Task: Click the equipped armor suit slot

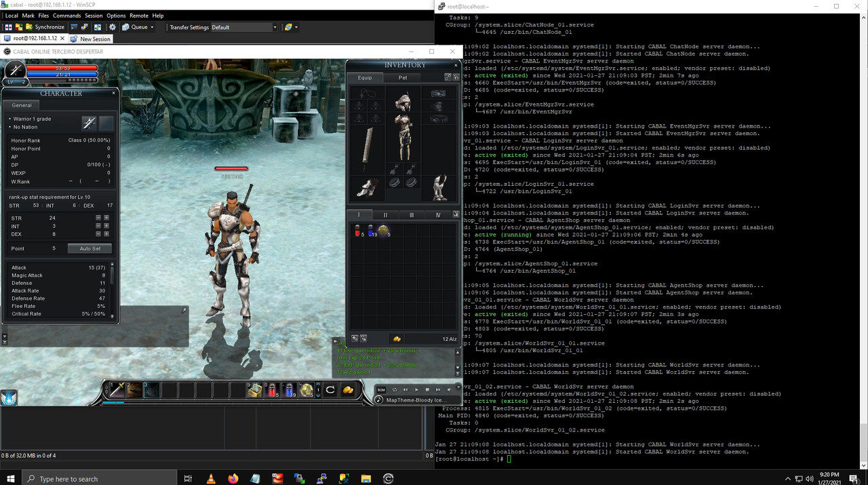Action: point(403,138)
